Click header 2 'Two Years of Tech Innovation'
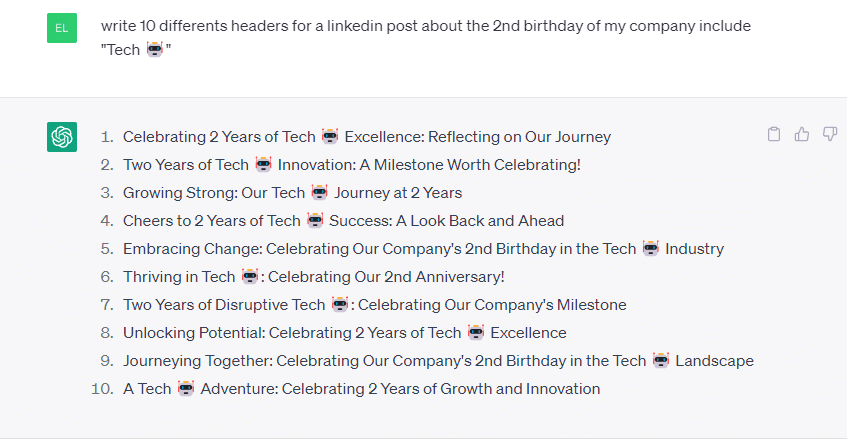 click(x=352, y=165)
